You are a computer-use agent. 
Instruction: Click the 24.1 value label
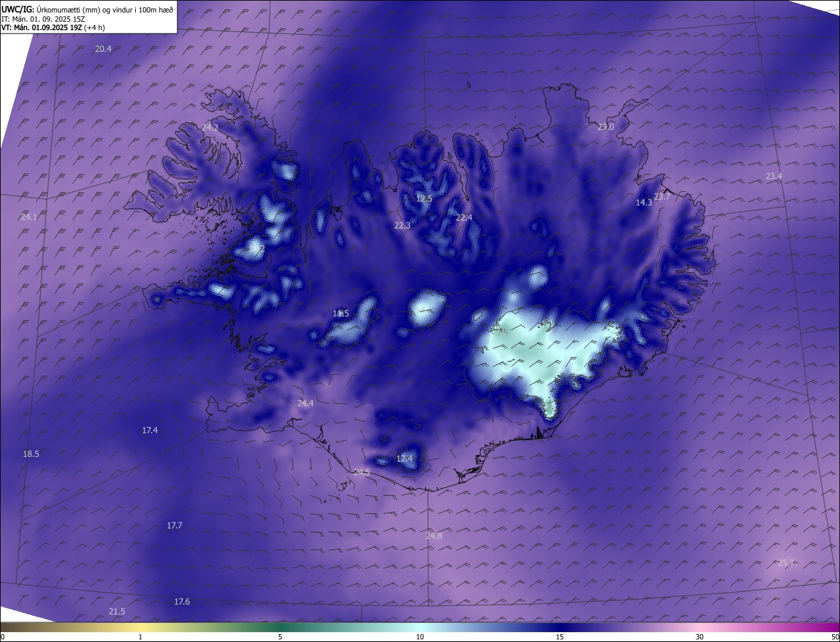point(29,217)
